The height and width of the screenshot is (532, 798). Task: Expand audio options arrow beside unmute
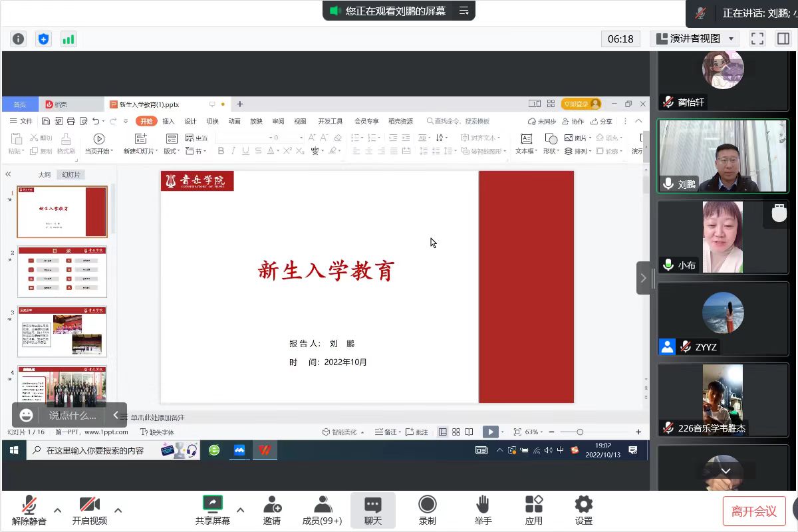tap(58, 510)
